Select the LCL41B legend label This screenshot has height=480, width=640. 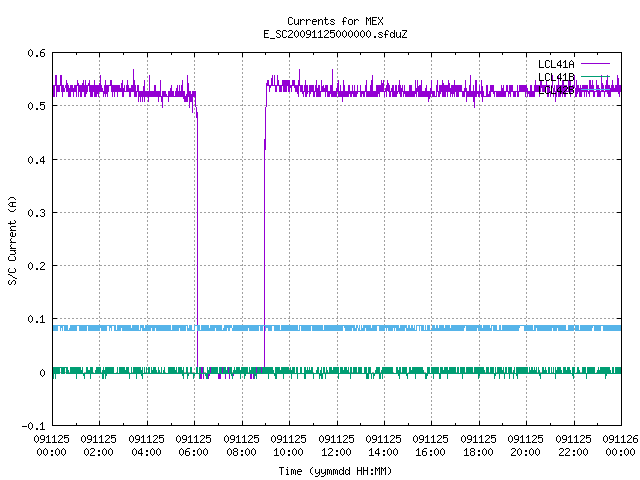pyautogui.click(x=556, y=77)
